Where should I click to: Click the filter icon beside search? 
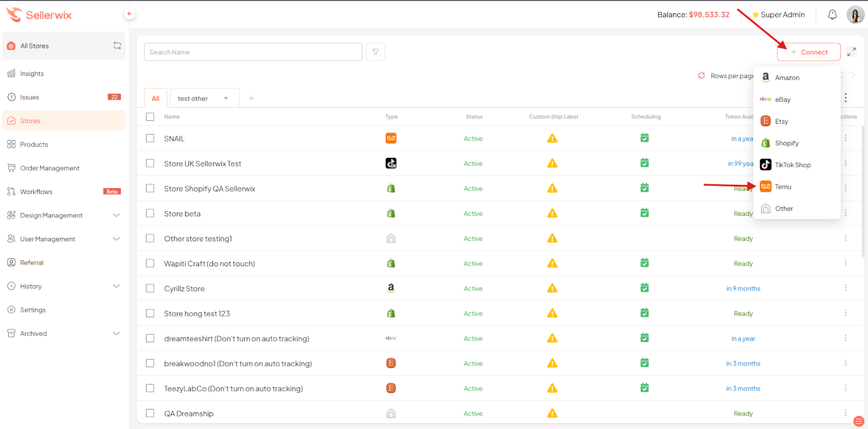(375, 52)
